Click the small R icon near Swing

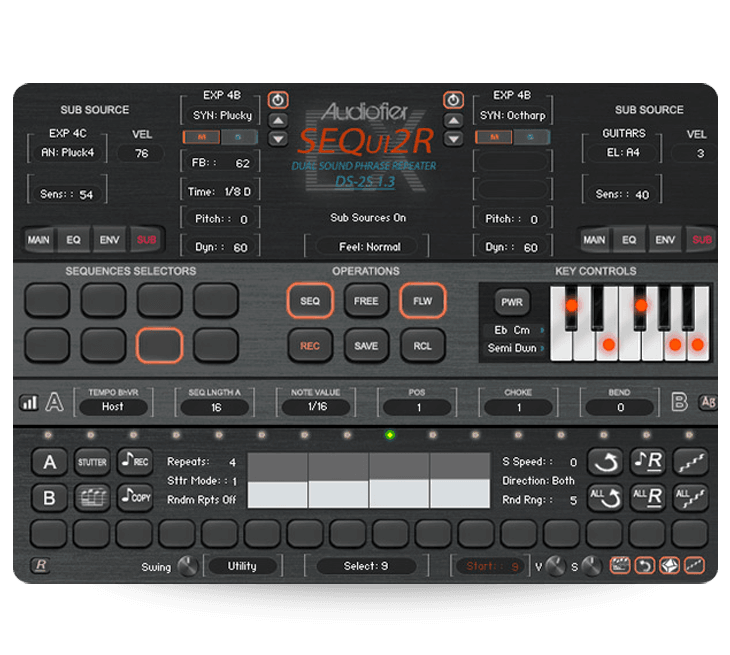(x=41, y=565)
